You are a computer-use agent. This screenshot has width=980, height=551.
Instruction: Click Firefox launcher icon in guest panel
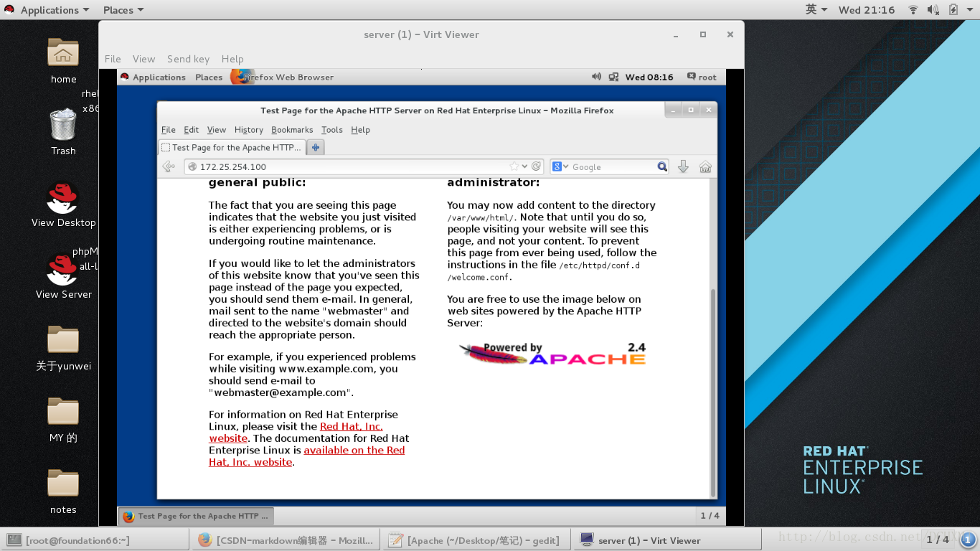[x=240, y=77]
